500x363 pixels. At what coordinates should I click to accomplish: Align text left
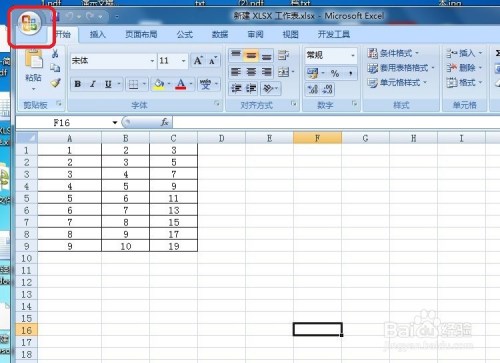click(x=236, y=72)
